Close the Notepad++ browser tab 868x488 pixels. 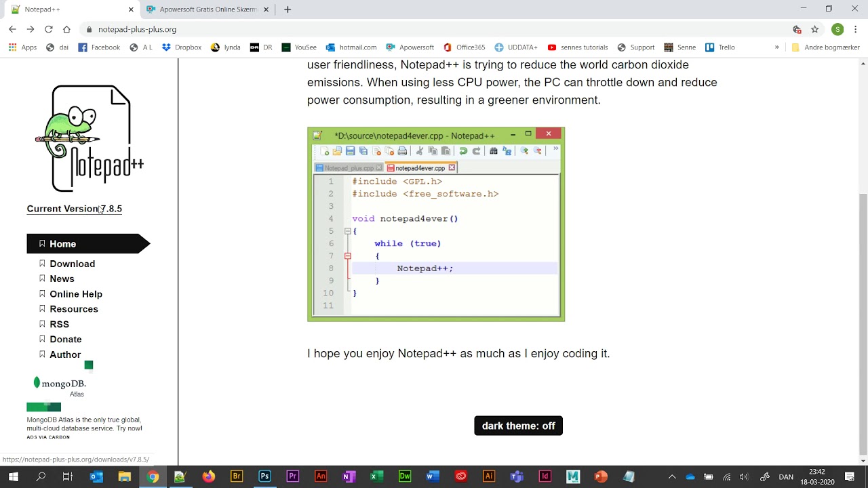pos(131,9)
